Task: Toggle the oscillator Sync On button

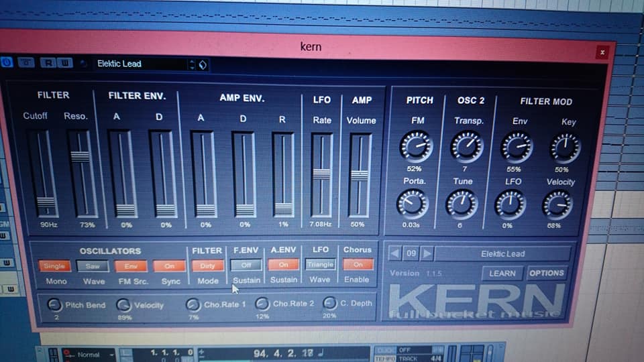Action: pos(169,266)
